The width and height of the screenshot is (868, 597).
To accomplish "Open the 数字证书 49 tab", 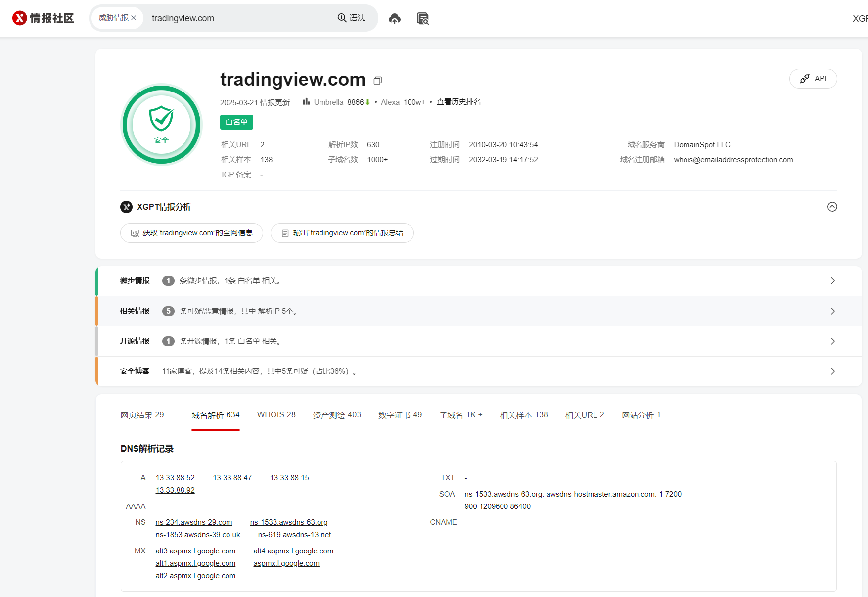I will [400, 415].
